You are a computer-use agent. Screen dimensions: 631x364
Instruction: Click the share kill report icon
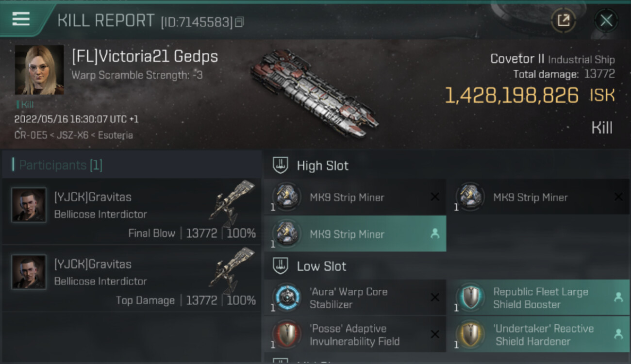(564, 20)
